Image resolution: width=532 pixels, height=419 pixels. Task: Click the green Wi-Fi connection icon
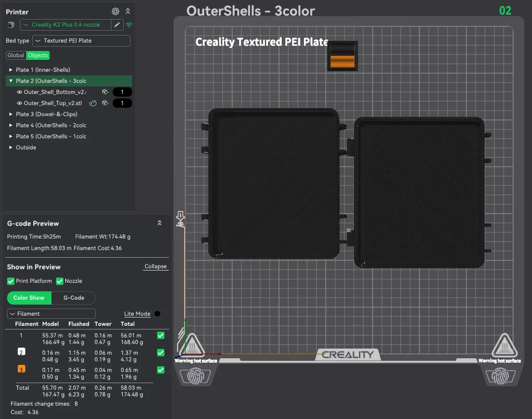(129, 25)
